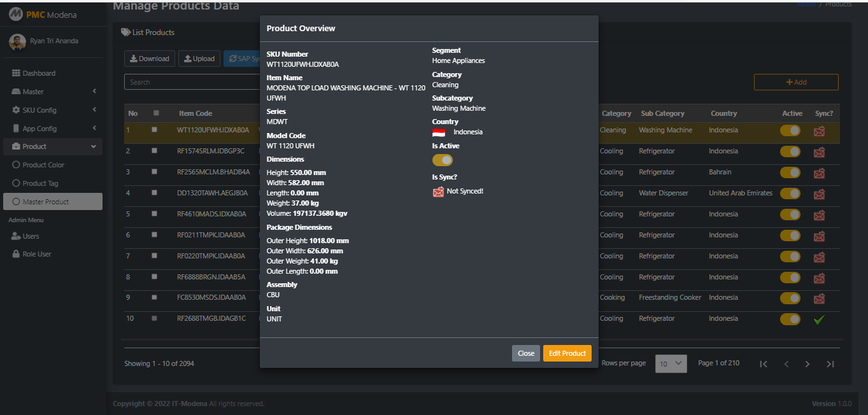The height and width of the screenshot is (415, 868).
Task: Click the Indonesia flag in Product Overview
Action: coord(439,132)
